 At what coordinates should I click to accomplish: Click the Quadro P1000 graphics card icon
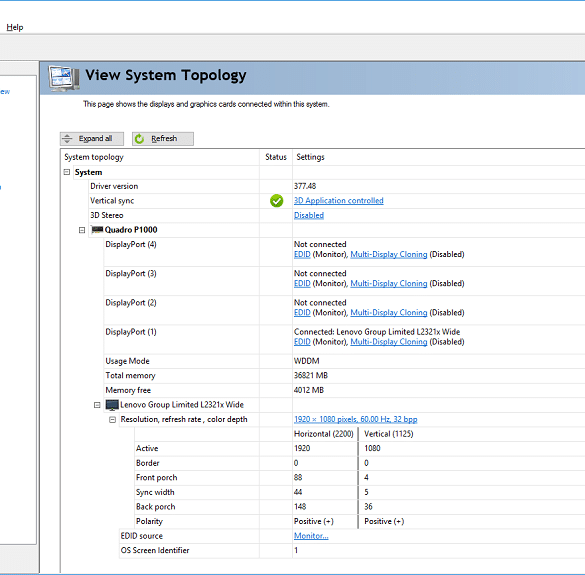click(97, 229)
